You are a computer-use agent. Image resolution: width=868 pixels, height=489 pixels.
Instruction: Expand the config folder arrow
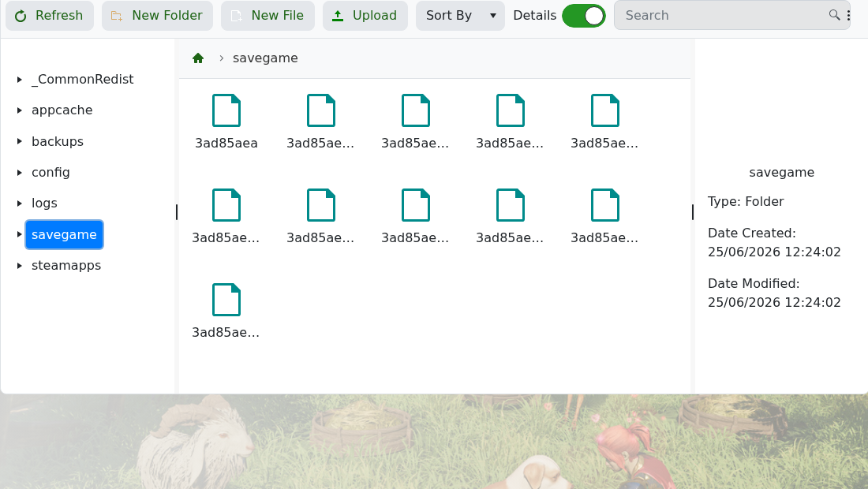pos(20,173)
